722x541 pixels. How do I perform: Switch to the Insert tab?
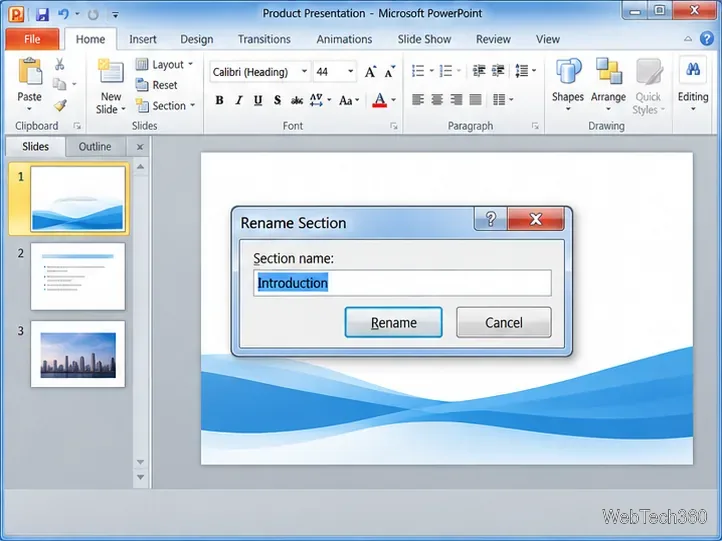point(143,39)
